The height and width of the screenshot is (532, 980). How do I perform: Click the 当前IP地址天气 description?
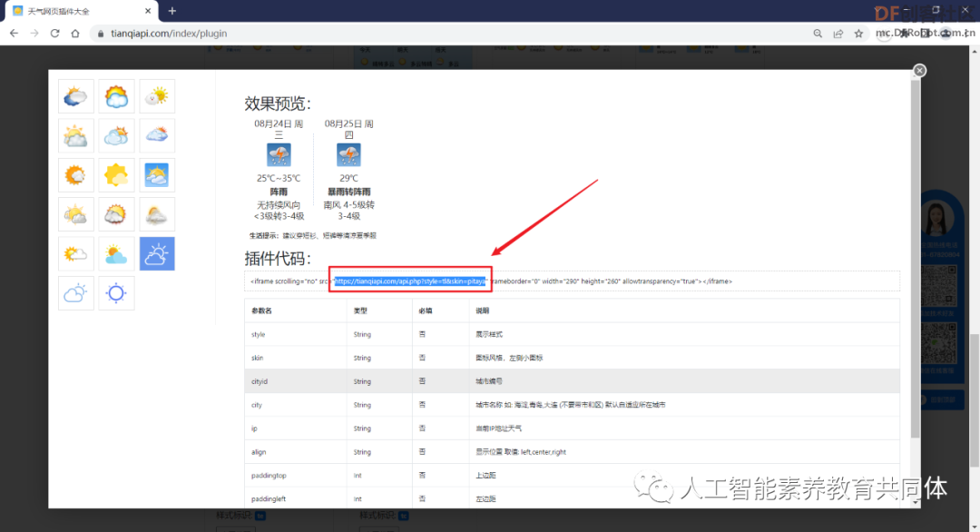coord(499,429)
